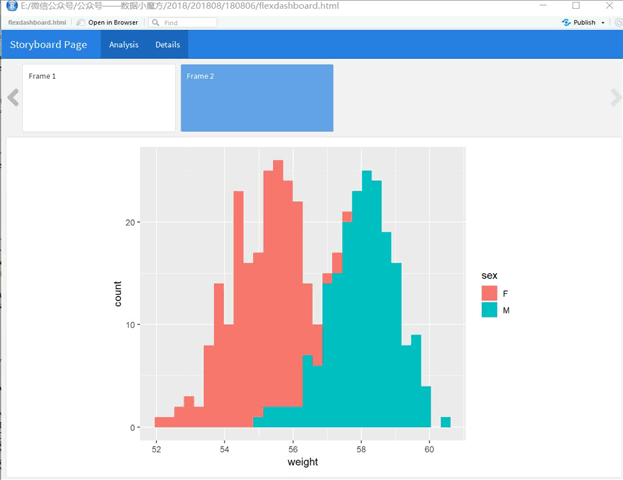Click the flexdashboard.html file label
Image resolution: width=623 pixels, height=480 pixels.
coord(37,23)
